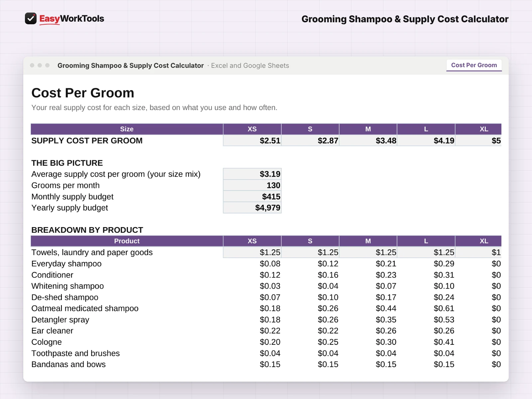The image size is (532, 399).
Task: Click the Detangler spray row label
Action: click(x=60, y=320)
